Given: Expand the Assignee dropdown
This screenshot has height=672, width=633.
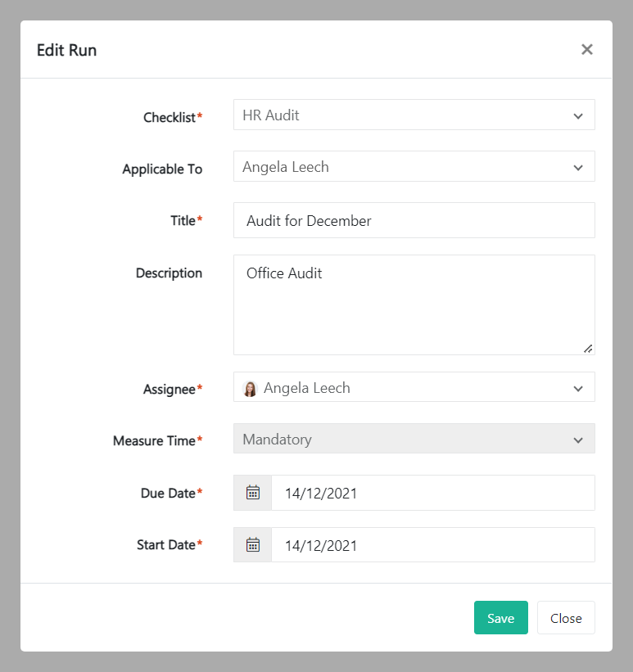Looking at the screenshot, I should pos(414,388).
